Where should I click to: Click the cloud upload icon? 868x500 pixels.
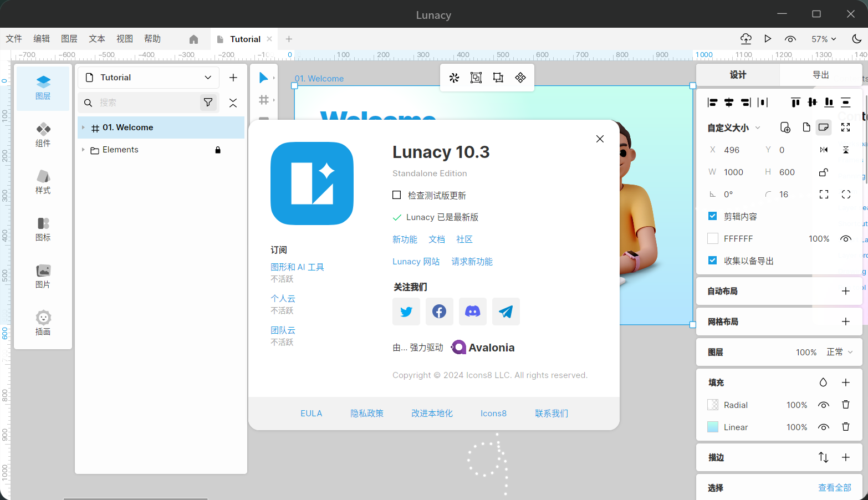(746, 39)
